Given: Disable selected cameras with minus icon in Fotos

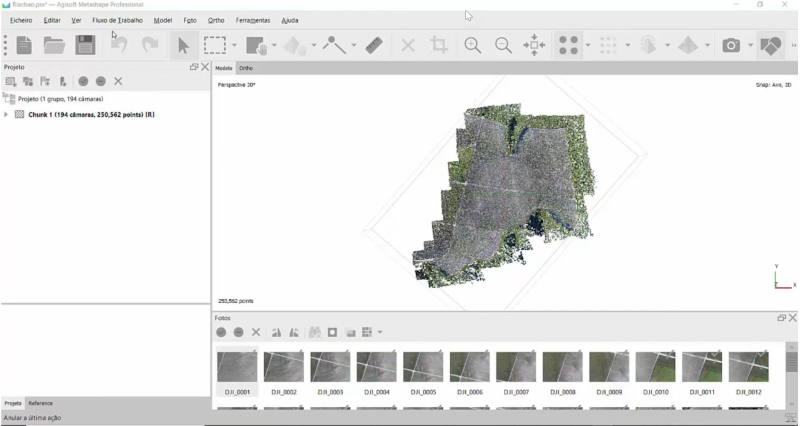Looking at the screenshot, I should pos(238,332).
